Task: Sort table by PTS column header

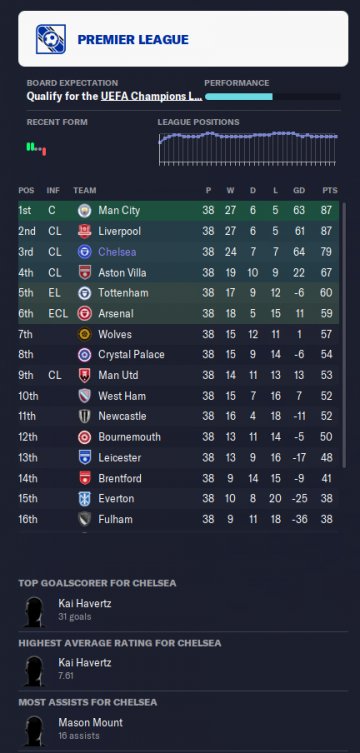Action: (x=330, y=191)
